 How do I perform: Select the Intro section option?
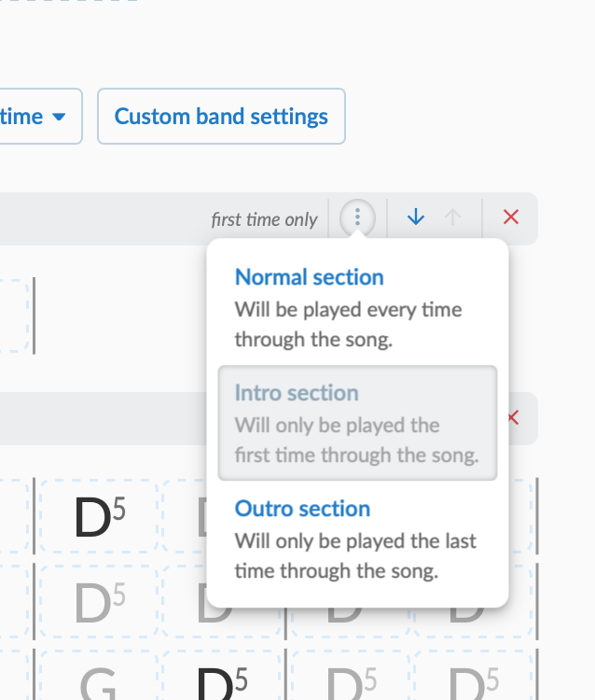[x=357, y=423]
